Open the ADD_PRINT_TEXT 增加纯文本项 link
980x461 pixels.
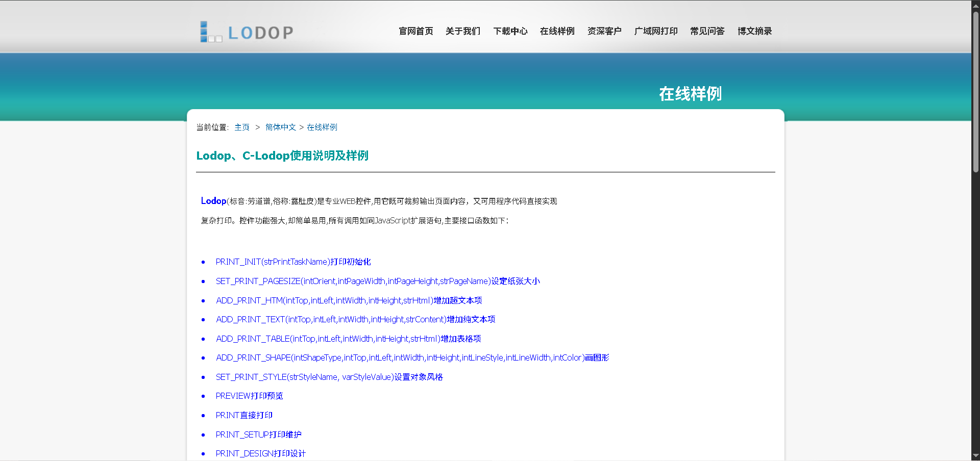pyautogui.click(x=356, y=319)
